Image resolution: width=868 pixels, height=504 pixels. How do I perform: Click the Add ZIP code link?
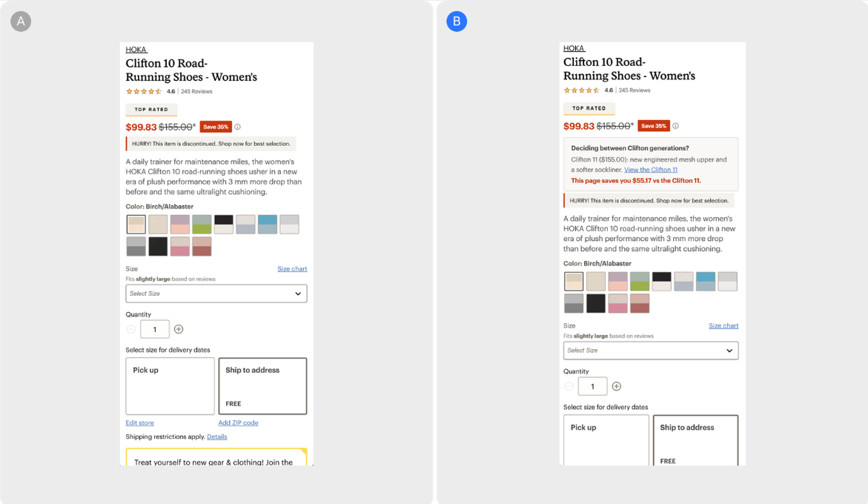pyautogui.click(x=238, y=422)
